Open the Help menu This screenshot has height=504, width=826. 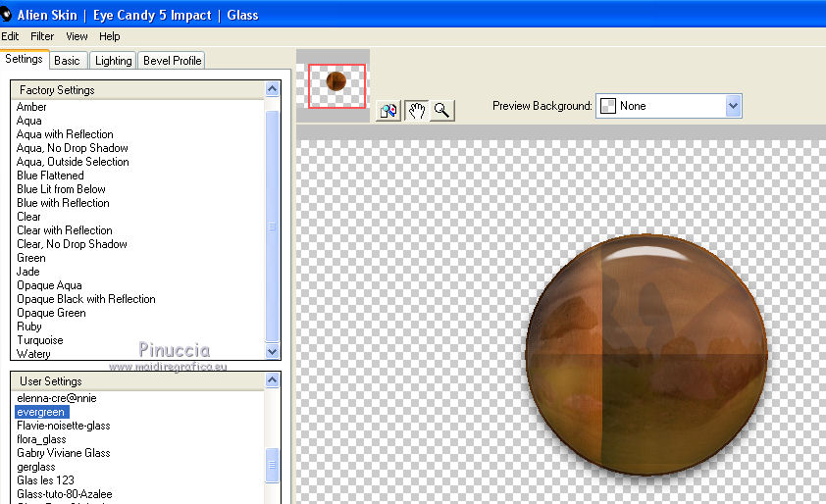(x=110, y=36)
